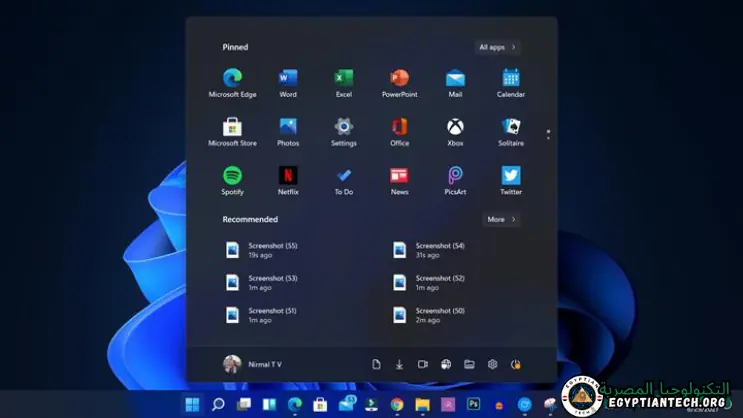Launch the Twitter pinned app
The height and width of the screenshot is (418, 743).
(x=511, y=176)
